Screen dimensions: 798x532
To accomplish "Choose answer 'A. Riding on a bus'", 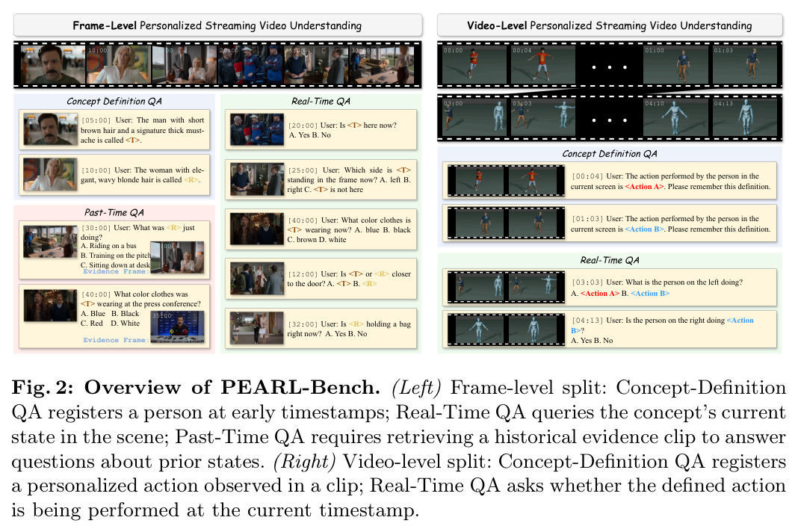I will pyautogui.click(x=108, y=246).
